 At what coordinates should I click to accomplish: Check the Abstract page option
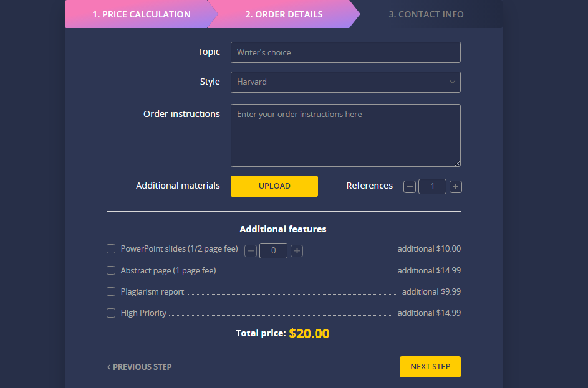(x=111, y=270)
